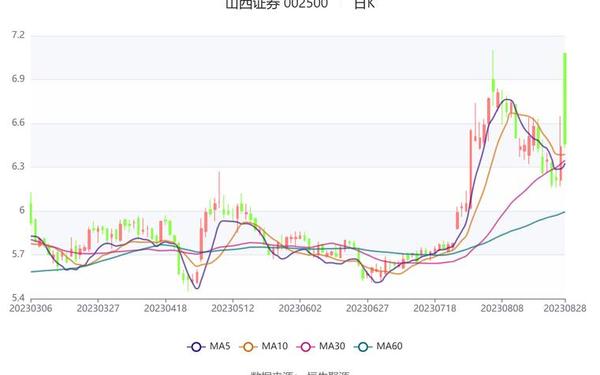This screenshot has width=600, height=375.
Task: Click the 20230627 date axis label
Action: pyautogui.click(x=367, y=308)
